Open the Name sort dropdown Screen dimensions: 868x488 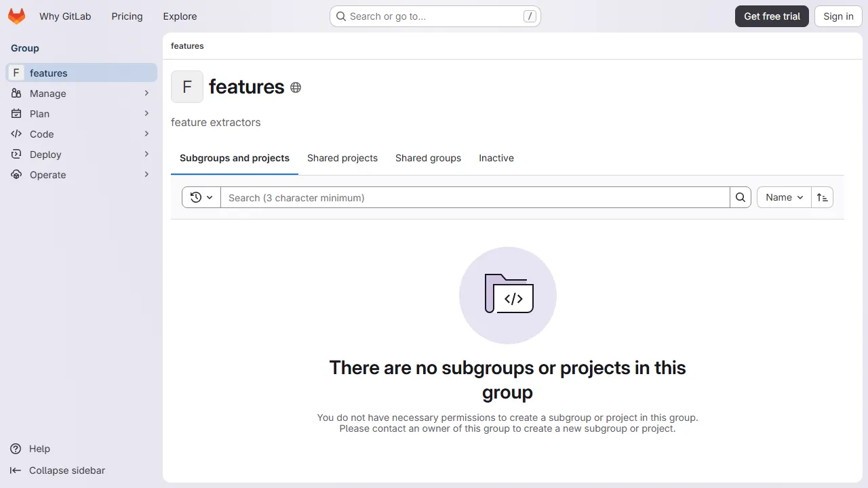tap(784, 197)
